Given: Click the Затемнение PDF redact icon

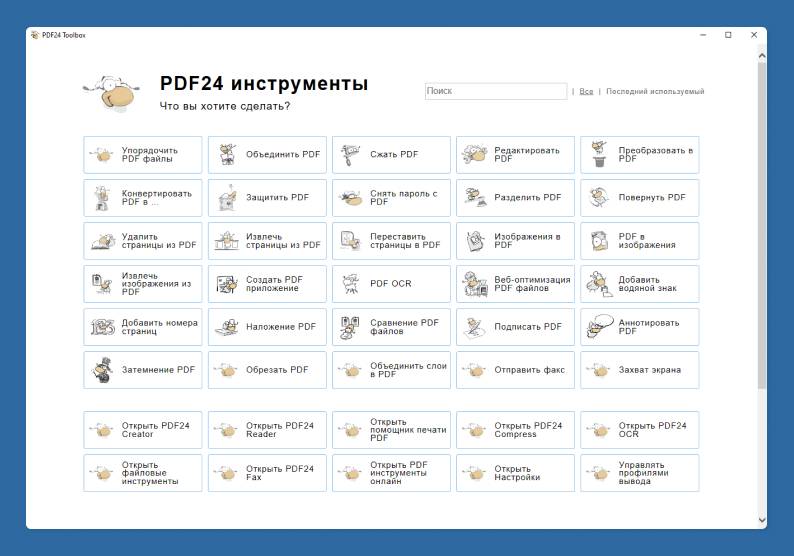Looking at the screenshot, I should click(x=103, y=370).
